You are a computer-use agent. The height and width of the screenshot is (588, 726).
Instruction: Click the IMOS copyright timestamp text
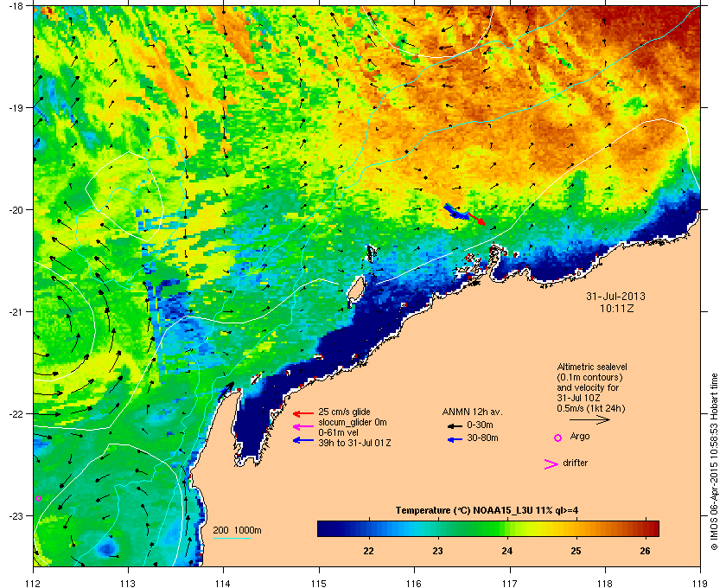(714, 463)
